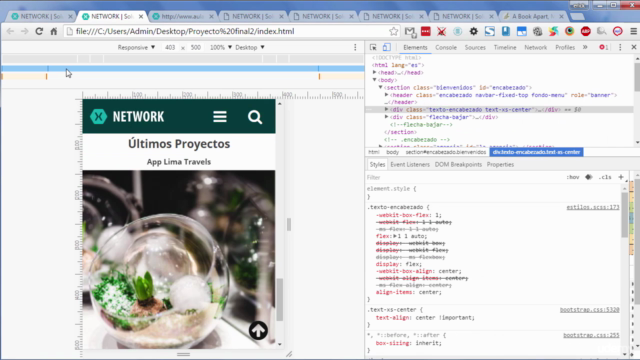Open the browser home page
The image size is (640, 360).
click(54, 31)
